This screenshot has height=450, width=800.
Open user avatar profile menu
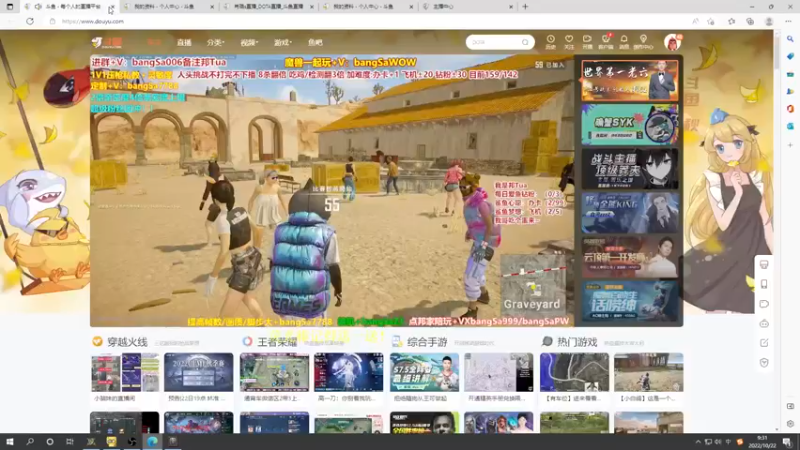coord(672,42)
